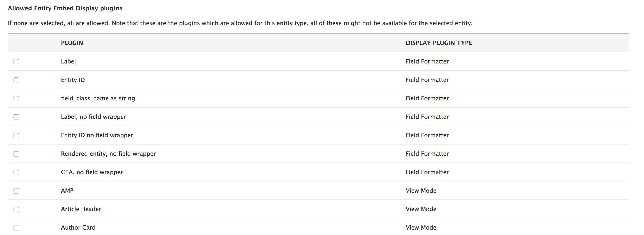Tick the Entity ID plugin checkbox
Image resolution: width=644 pixels, height=235 pixels.
click(16, 80)
